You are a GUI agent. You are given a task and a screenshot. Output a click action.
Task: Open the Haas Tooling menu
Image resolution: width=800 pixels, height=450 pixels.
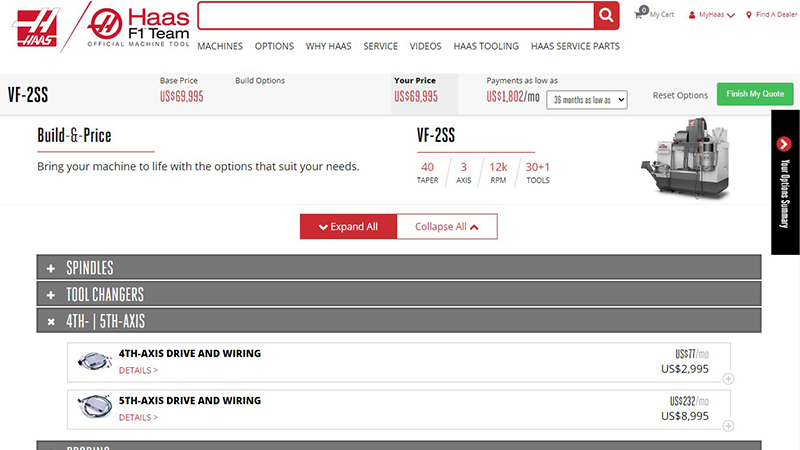[486, 46]
